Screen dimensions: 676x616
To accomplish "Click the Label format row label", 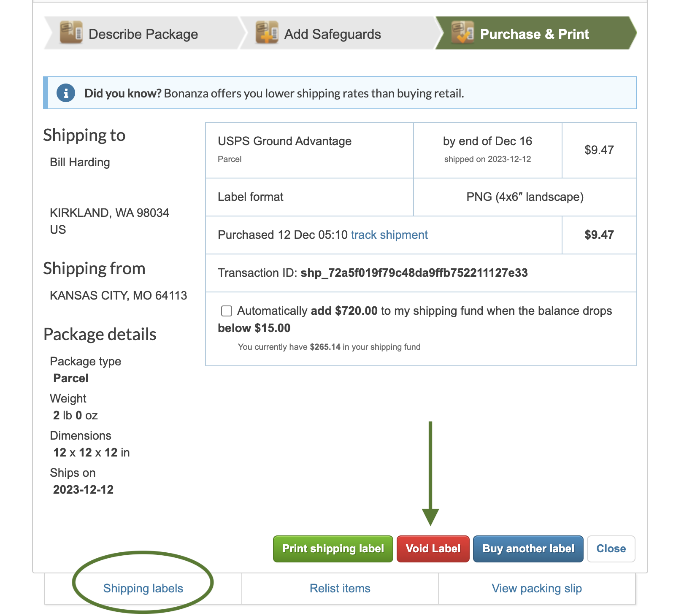I will 250,197.
